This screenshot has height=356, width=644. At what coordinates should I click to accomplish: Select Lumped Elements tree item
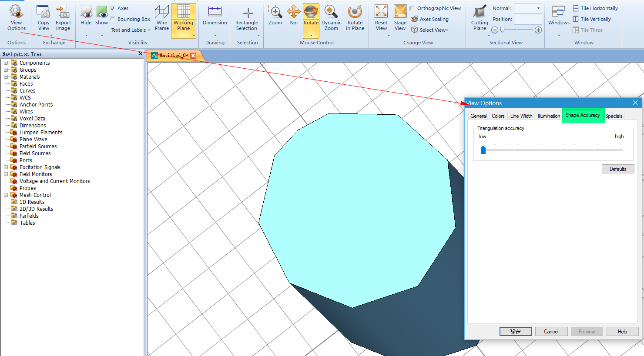click(x=41, y=133)
